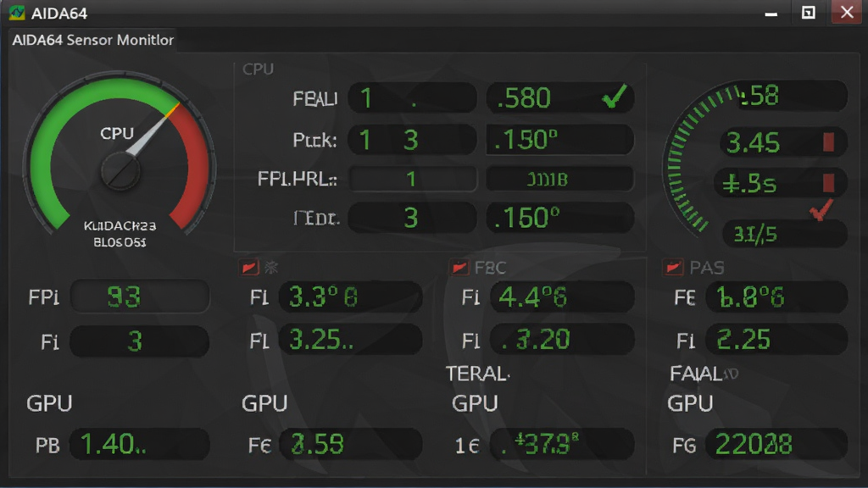Select the .150° value in the lTEDr row

click(559, 218)
